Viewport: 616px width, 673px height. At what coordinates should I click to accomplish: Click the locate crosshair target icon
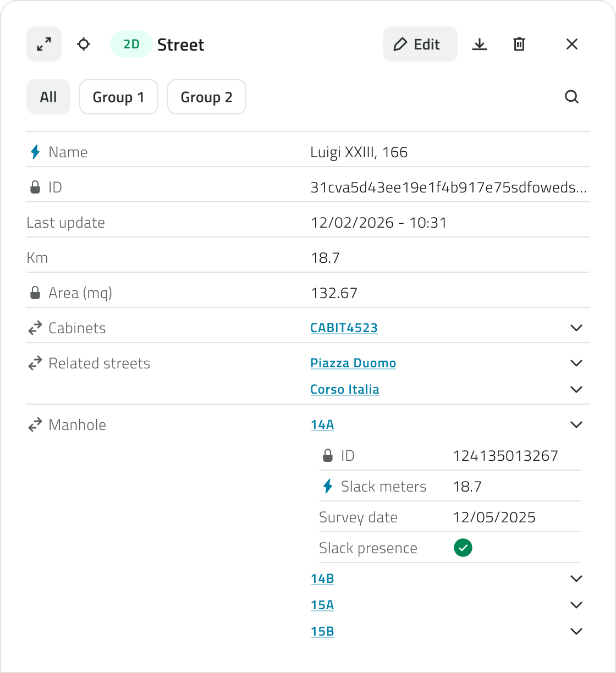tap(84, 44)
